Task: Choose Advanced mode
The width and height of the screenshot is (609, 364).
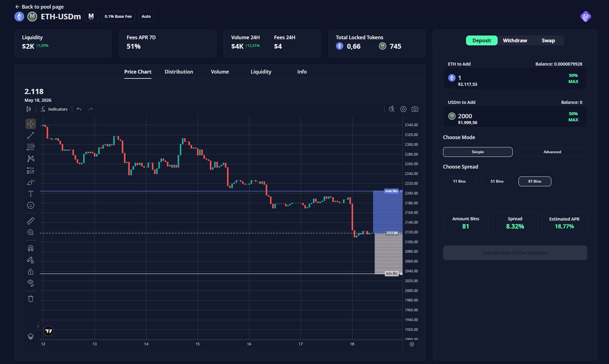Action: [x=552, y=152]
